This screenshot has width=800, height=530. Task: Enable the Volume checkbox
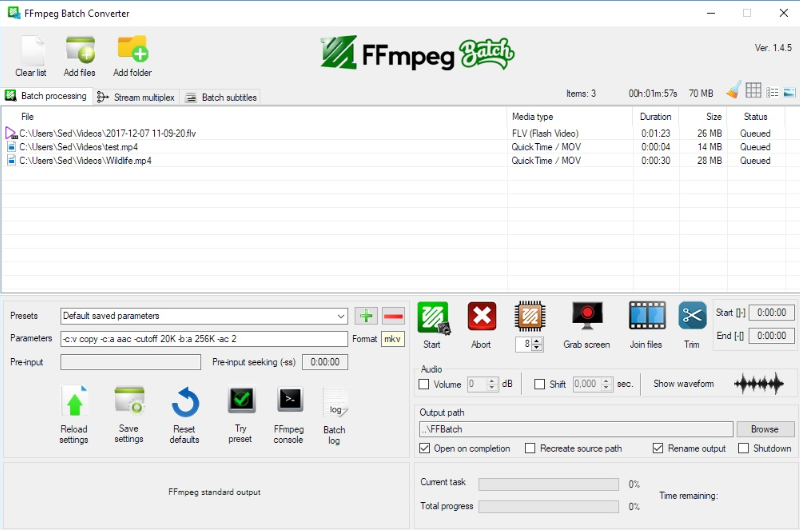coord(424,384)
